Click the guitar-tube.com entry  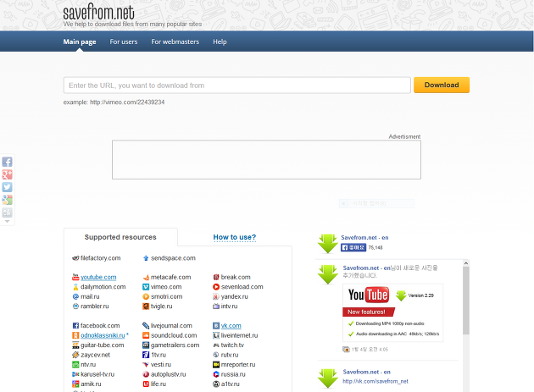tap(98, 345)
